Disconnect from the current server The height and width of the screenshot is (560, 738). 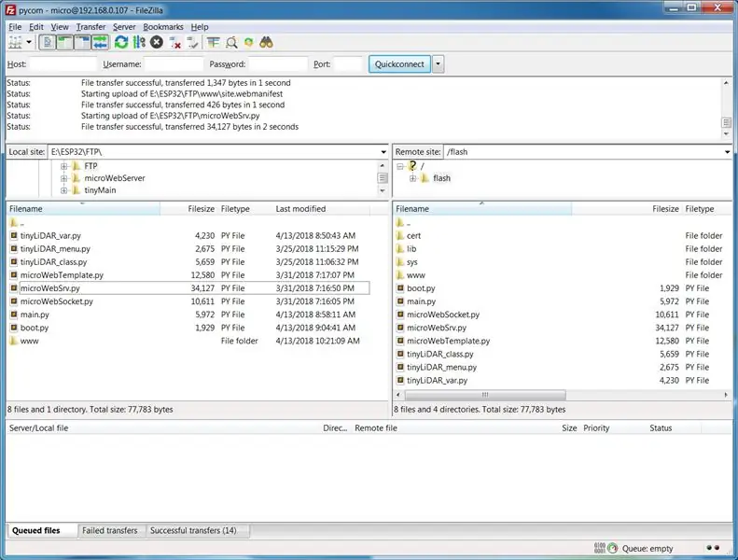[174, 43]
